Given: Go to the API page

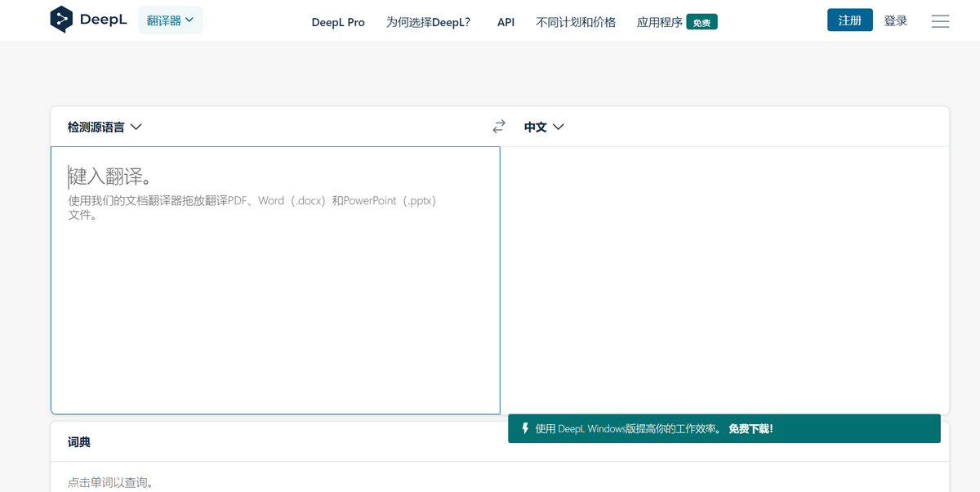Looking at the screenshot, I should coord(506,22).
